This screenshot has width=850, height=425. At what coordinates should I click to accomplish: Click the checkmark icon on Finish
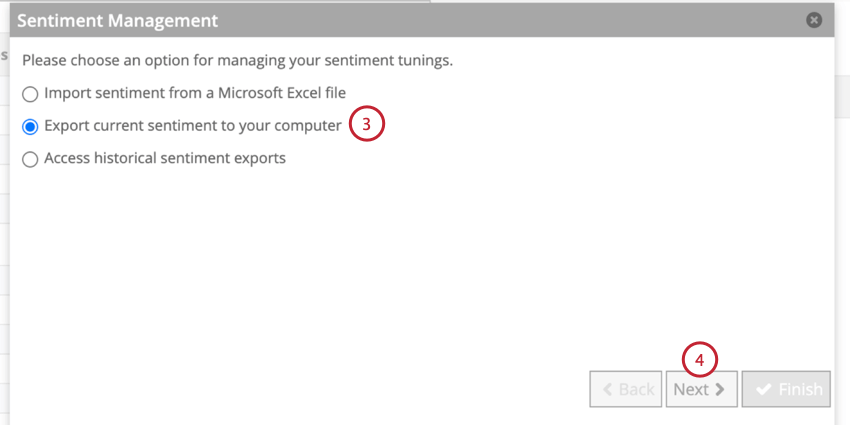[x=764, y=389]
